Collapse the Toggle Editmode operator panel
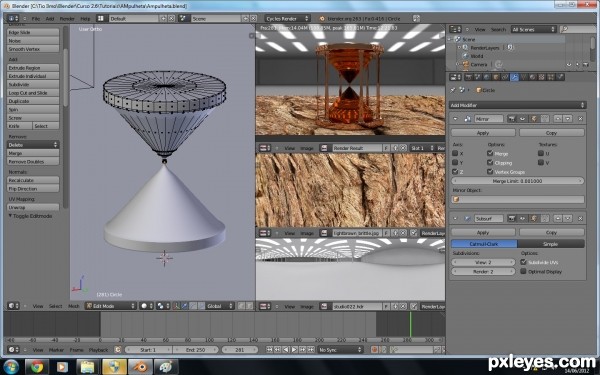Viewport: 600px width, 375px height. pos(10,216)
